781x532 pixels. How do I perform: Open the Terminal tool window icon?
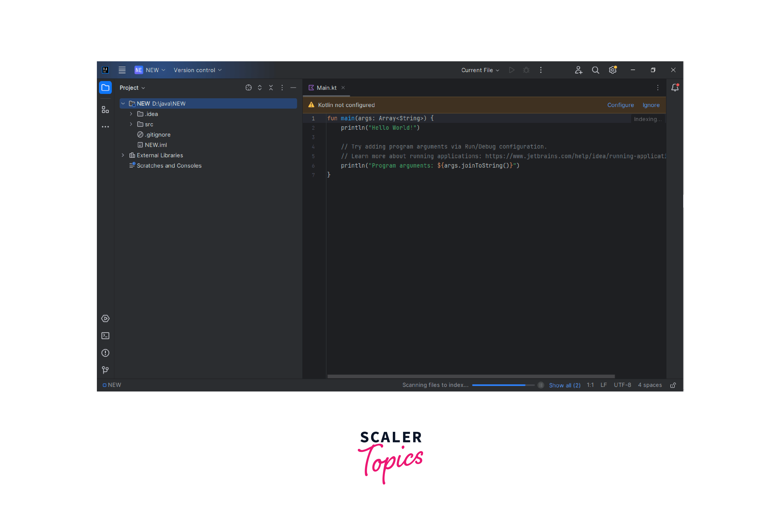(105, 335)
